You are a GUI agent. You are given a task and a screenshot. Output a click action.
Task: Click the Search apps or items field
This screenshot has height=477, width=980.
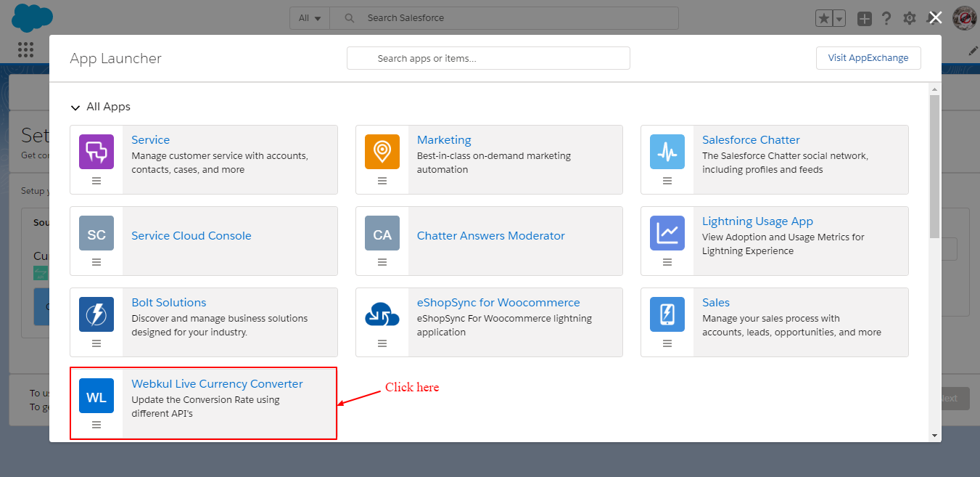tap(488, 58)
